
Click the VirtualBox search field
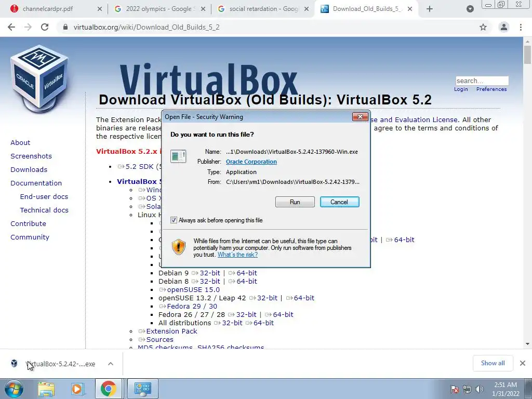482,81
